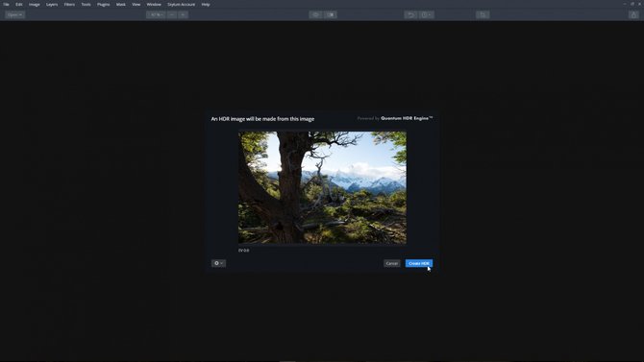Open the Image menu
The height and width of the screenshot is (362, 644).
coord(34,5)
